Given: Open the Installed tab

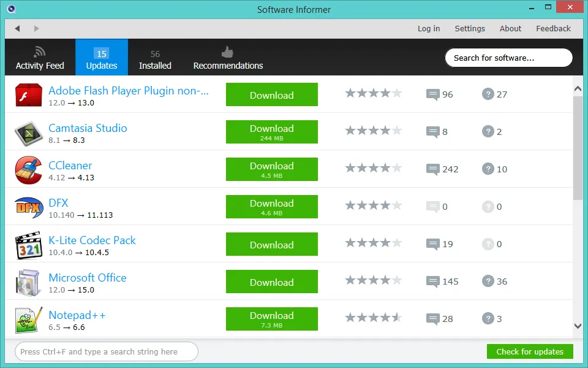Looking at the screenshot, I should (x=155, y=58).
